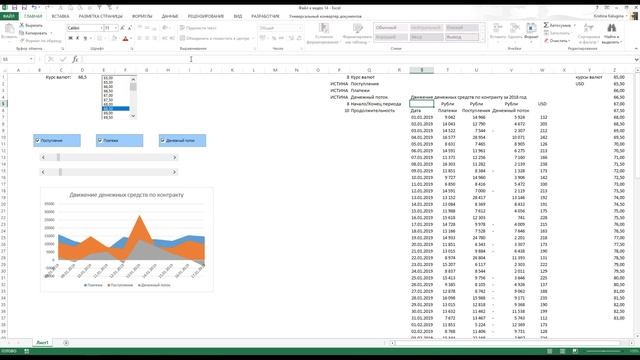Expand the Merge and Center dropdown arrow
This screenshot has width=640, height=360.
[253, 38]
